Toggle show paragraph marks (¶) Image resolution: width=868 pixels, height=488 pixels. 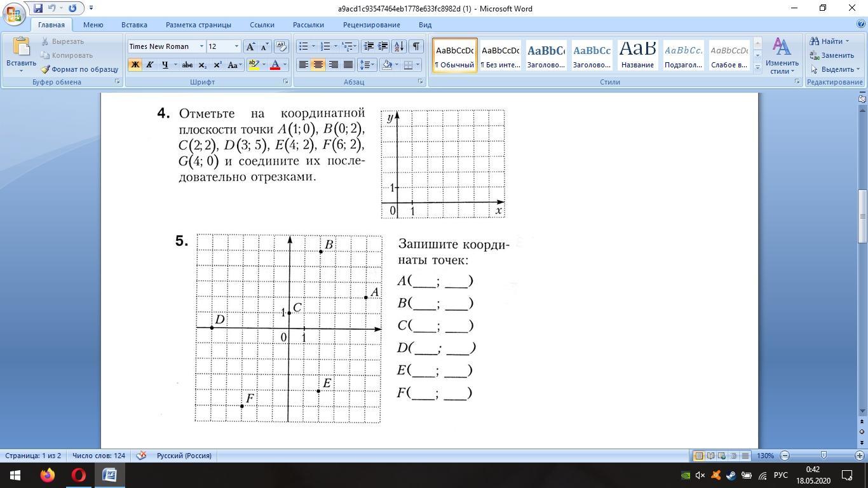416,46
